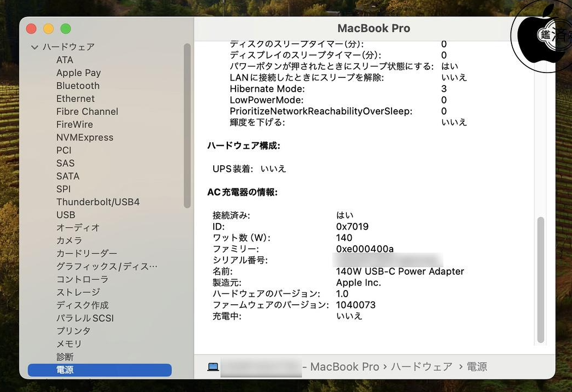Open the NVMExpress report
The height and width of the screenshot is (392, 572).
85,137
